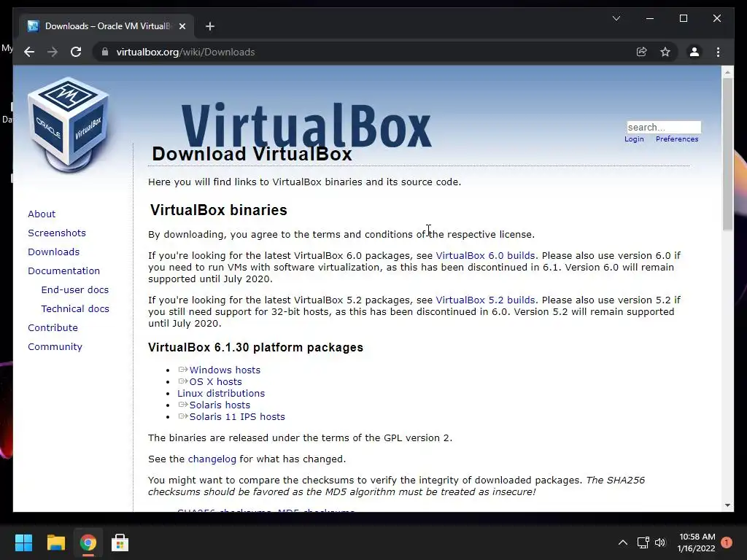Download the Windows hosts package
This screenshot has height=560, width=747.
point(225,370)
